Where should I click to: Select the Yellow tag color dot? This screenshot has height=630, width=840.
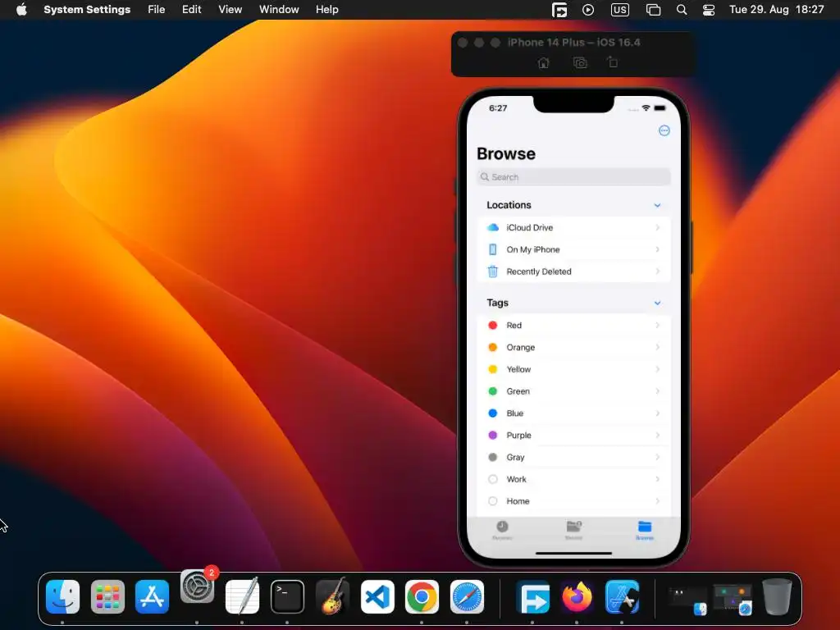[x=493, y=369]
